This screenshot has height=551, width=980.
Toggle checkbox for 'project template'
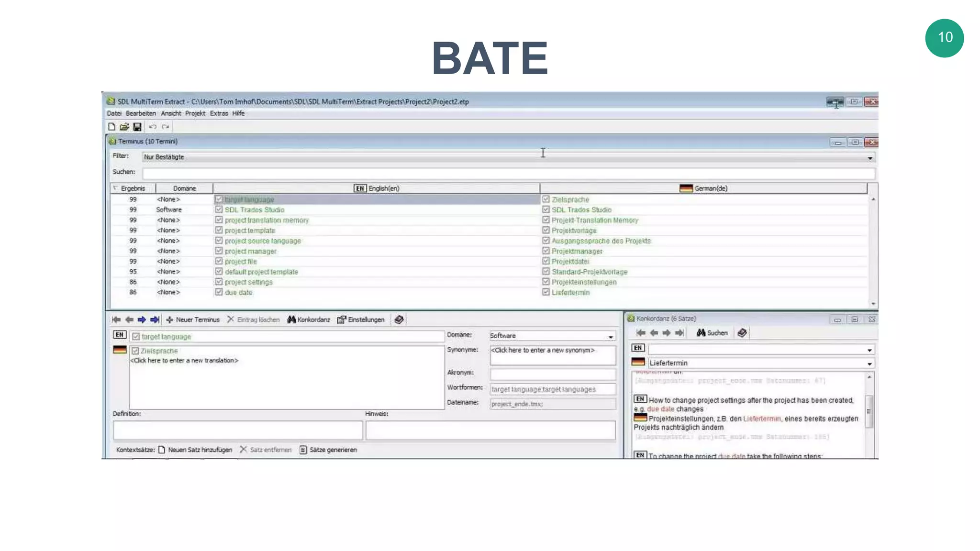pos(219,230)
